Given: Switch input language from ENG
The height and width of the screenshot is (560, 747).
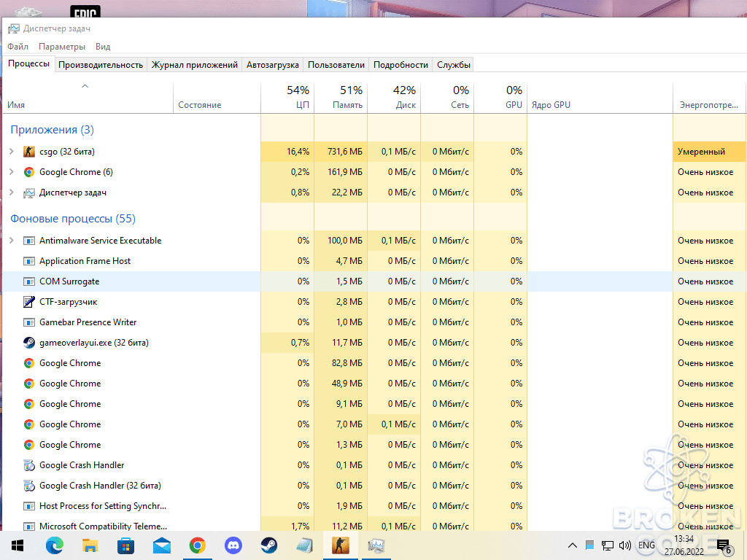Looking at the screenshot, I should click(x=646, y=545).
